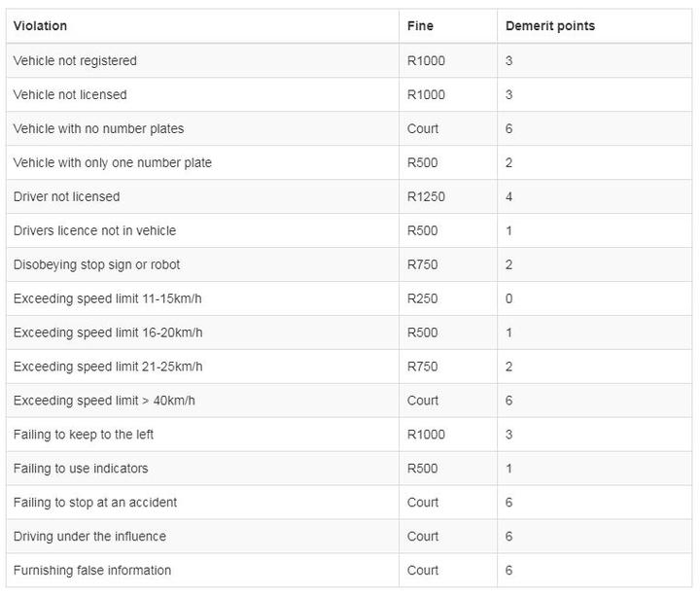Select the 'Vehicle not registered' row text
Screen dimensions: 700x594
[75, 60]
